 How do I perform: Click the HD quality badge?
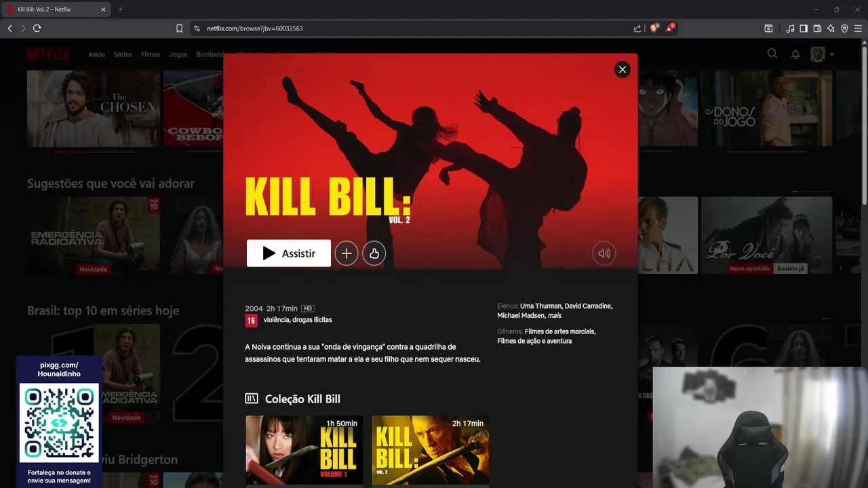coord(308,308)
